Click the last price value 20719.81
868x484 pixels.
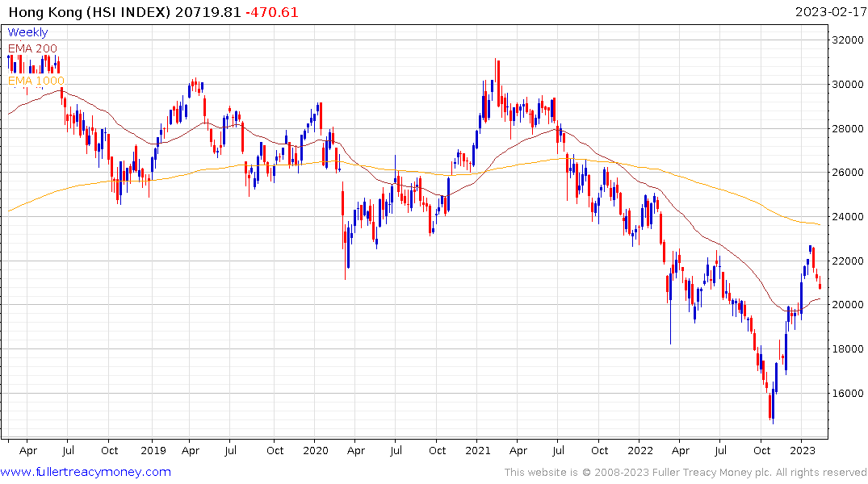tap(208, 12)
